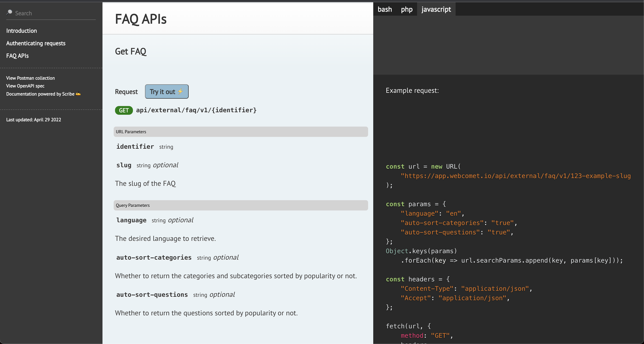
Task: Click the slug parameter name
Action: 124,165
